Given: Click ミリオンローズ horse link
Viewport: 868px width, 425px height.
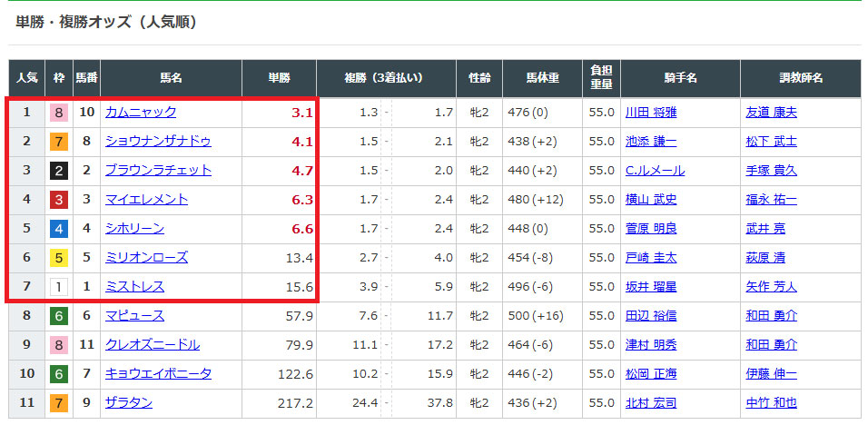Looking at the screenshot, I should 146,257.
